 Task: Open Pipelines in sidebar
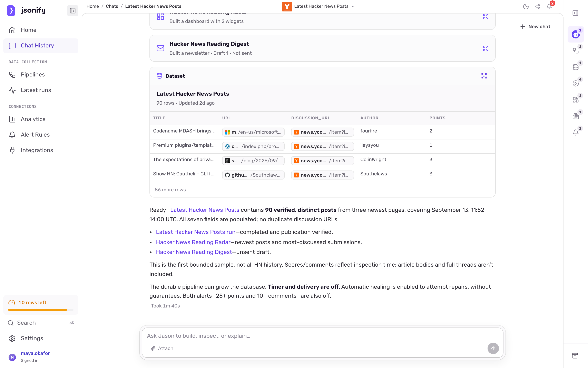click(x=41, y=74)
